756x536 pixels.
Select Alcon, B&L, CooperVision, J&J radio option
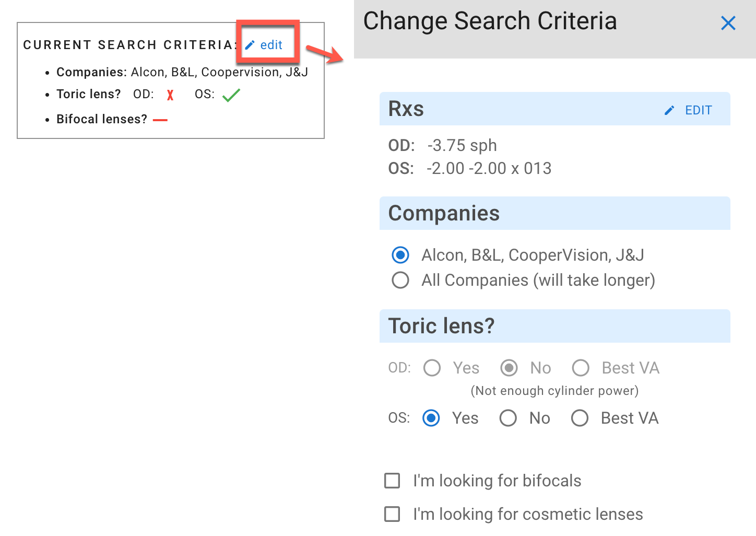pyautogui.click(x=400, y=255)
